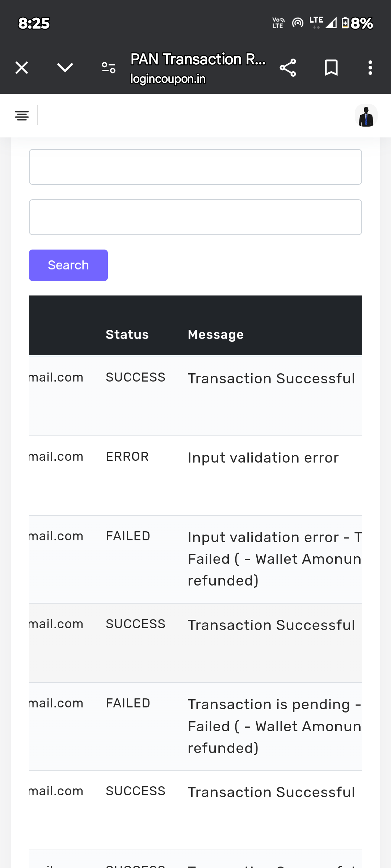Focus the second search input field

click(x=195, y=217)
